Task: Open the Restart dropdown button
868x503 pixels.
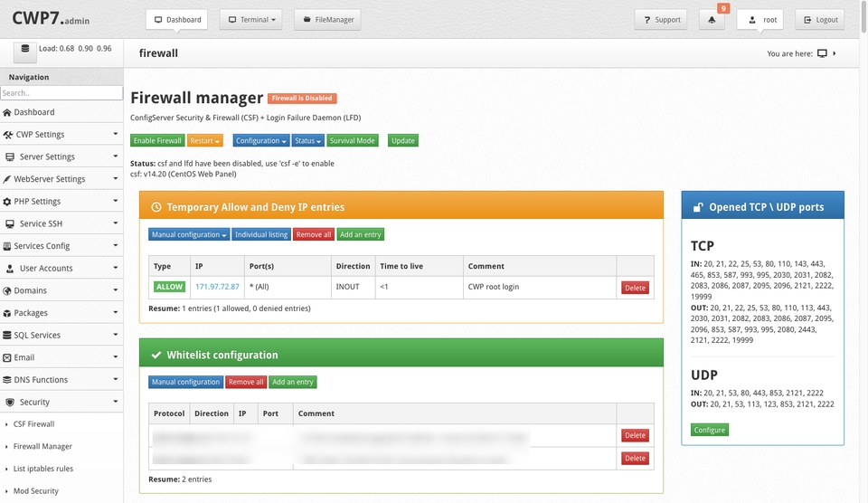Action: pyautogui.click(x=205, y=141)
